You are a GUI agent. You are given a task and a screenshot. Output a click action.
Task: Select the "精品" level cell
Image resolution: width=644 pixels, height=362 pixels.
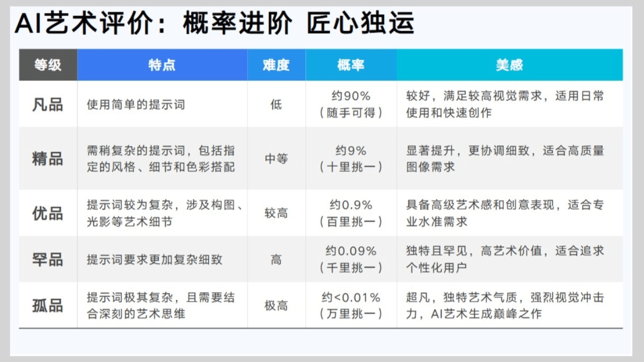coord(48,159)
